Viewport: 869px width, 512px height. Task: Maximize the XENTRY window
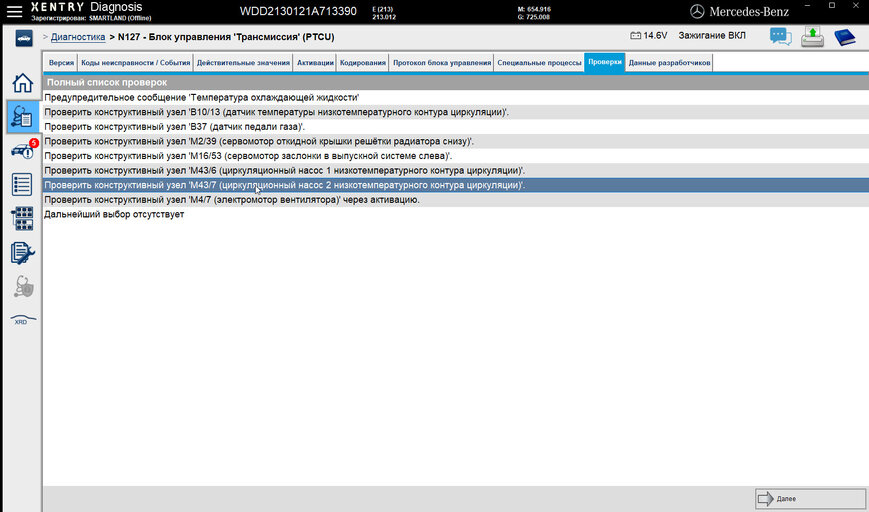tap(832, 5)
